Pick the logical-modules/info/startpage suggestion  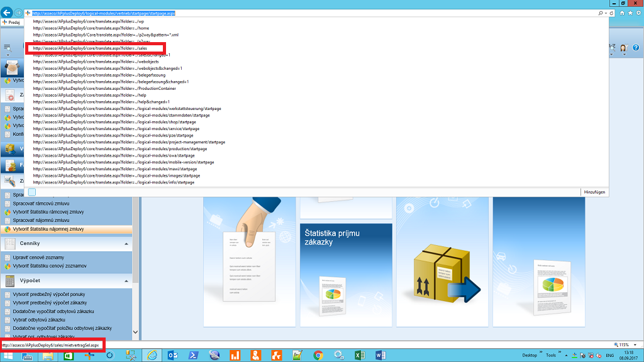coord(113,182)
